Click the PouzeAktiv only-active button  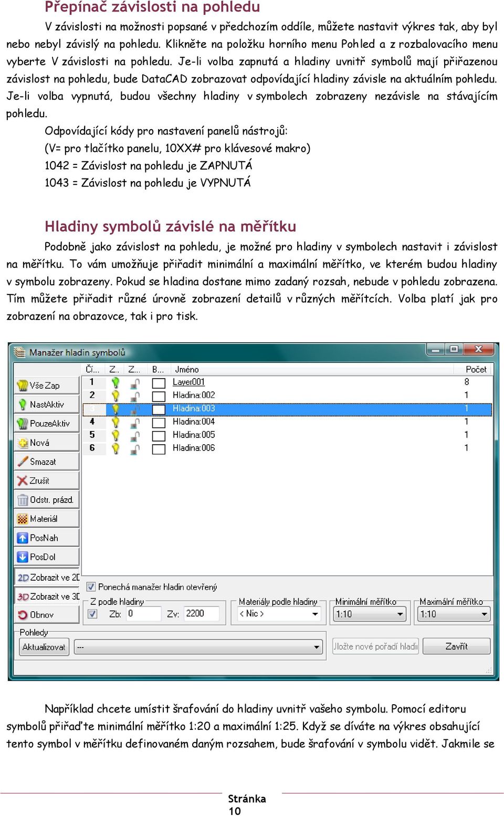[47, 423]
